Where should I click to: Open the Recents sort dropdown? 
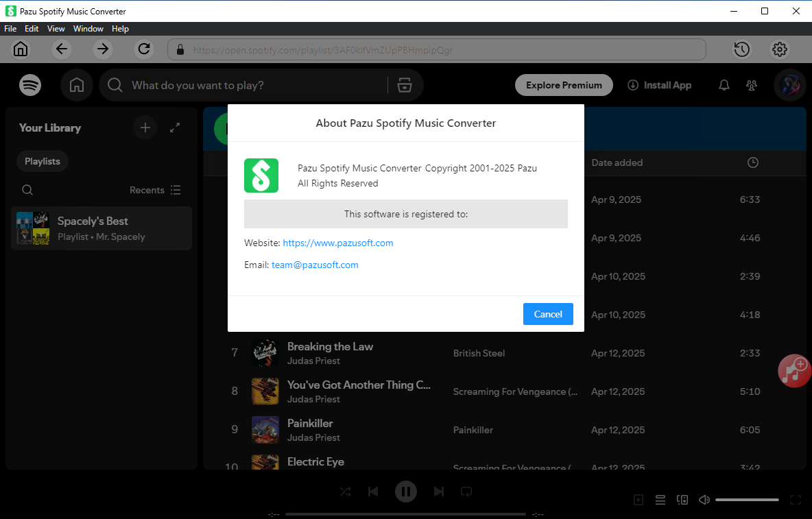(155, 190)
